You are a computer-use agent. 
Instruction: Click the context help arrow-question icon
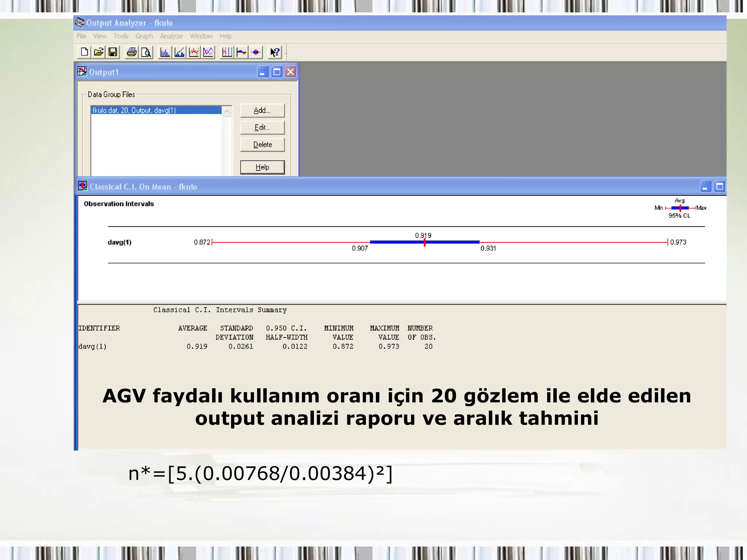point(275,52)
